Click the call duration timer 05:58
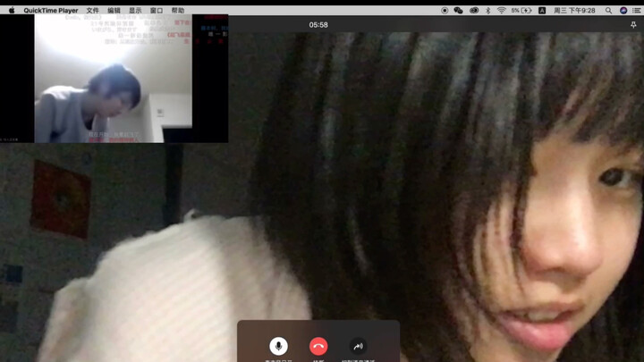644x362 pixels. coord(318,25)
